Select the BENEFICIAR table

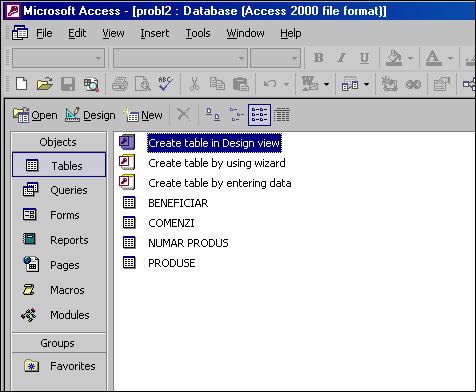click(x=178, y=203)
